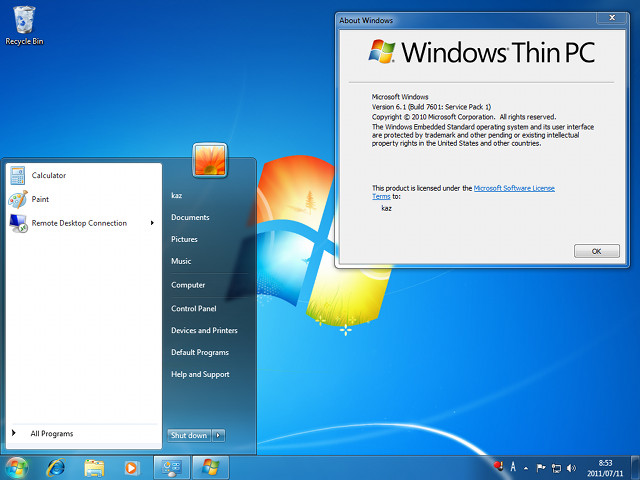Open Default Programs
Screen dimensions: 640x480
[x=200, y=352]
